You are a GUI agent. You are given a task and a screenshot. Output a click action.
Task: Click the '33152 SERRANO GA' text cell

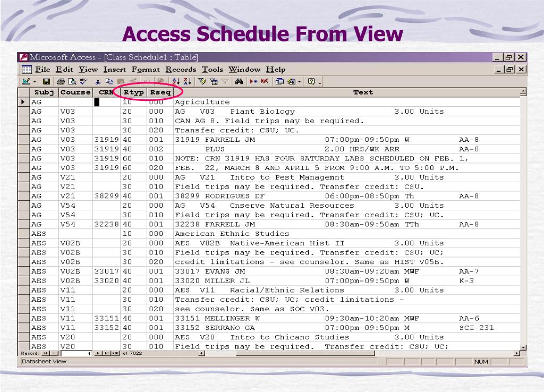347,328
